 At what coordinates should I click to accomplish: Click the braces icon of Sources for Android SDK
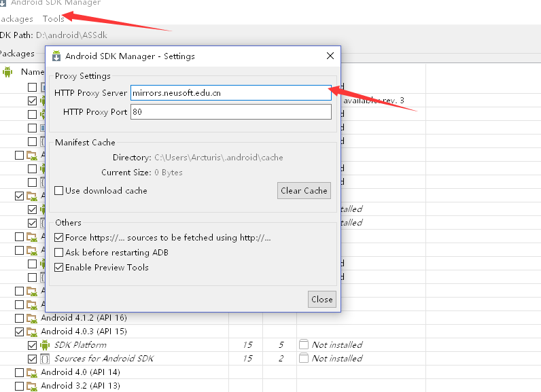[45, 359]
